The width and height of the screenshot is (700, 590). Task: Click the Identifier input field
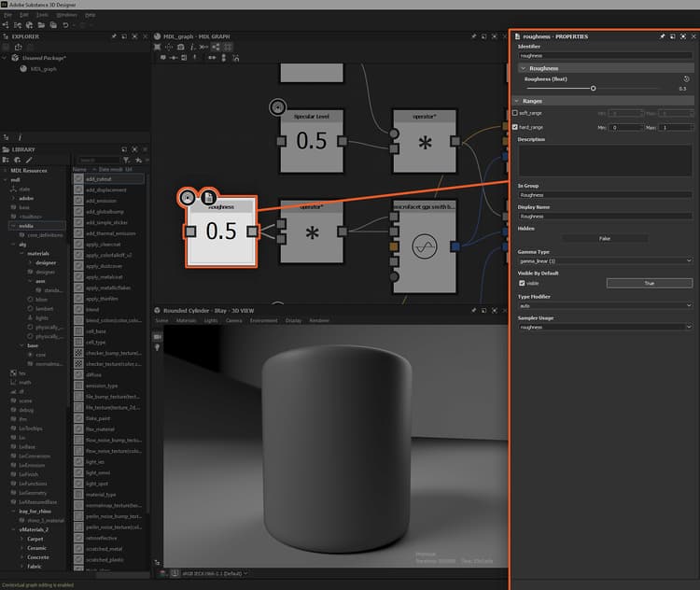605,56
